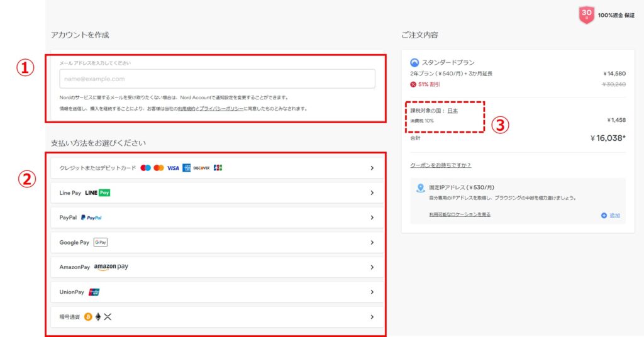Click the red 51% discount icon

click(413, 84)
